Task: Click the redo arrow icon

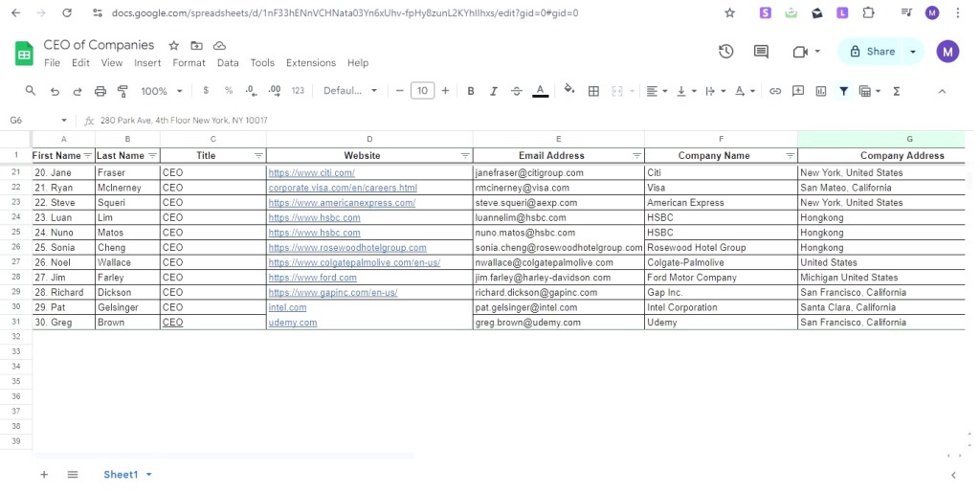Action: pyautogui.click(x=78, y=91)
